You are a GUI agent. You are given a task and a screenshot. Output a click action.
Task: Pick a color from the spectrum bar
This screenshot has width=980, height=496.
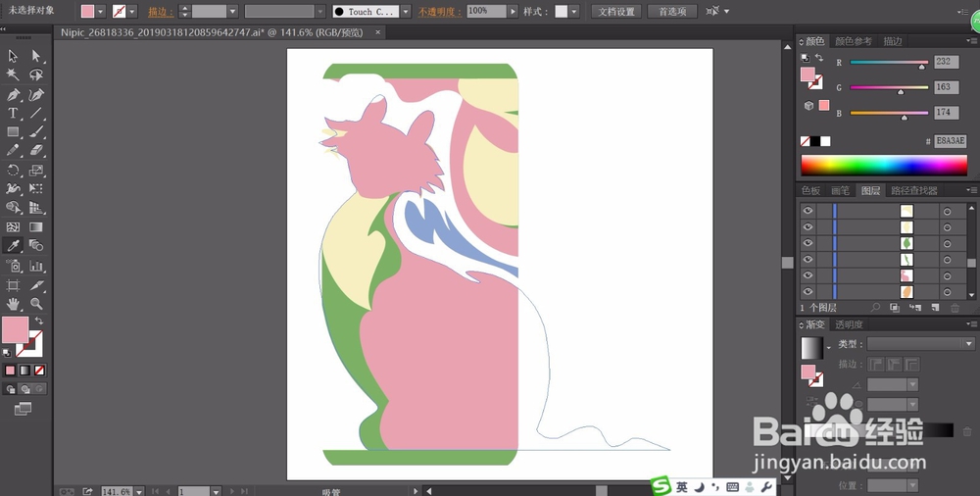pyautogui.click(x=884, y=165)
